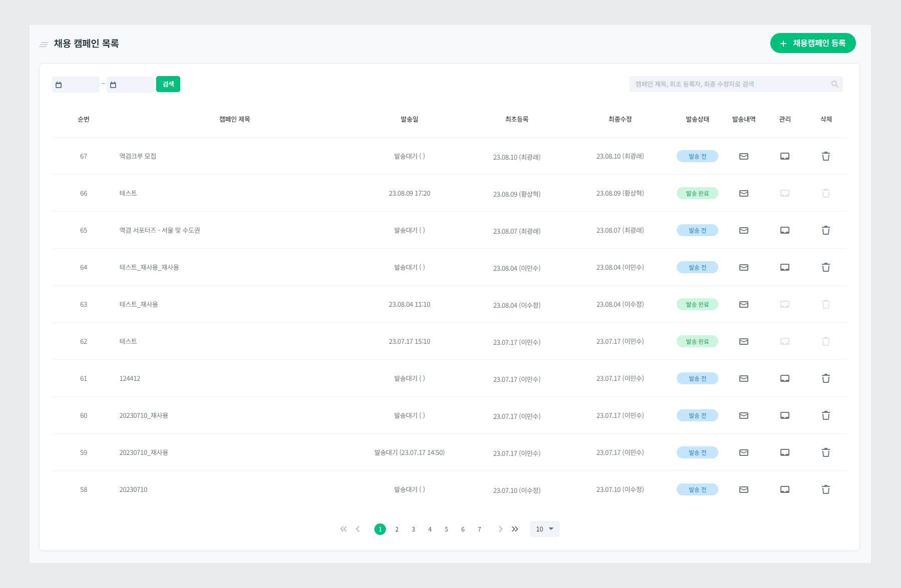The width and height of the screenshot is (901, 588).
Task: Open manage icon for campaign 60
Action: point(785,415)
